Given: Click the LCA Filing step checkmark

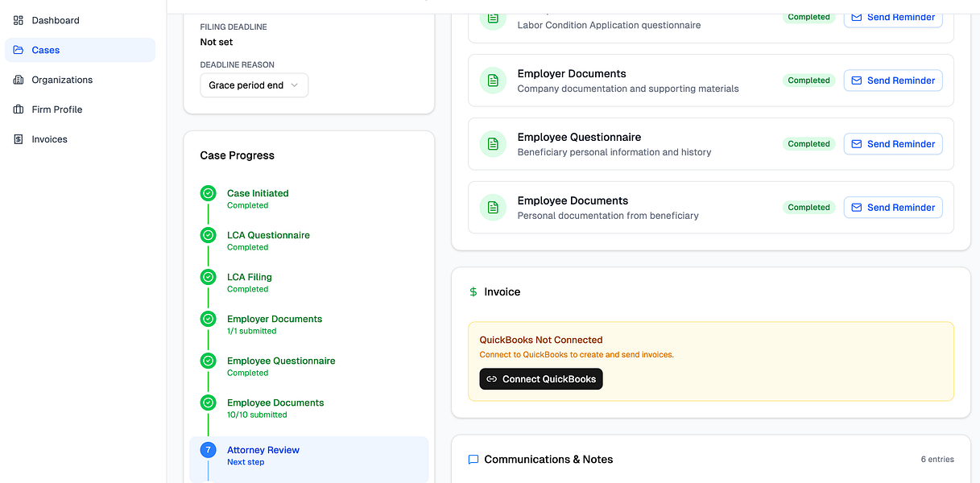Looking at the screenshot, I should [208, 277].
